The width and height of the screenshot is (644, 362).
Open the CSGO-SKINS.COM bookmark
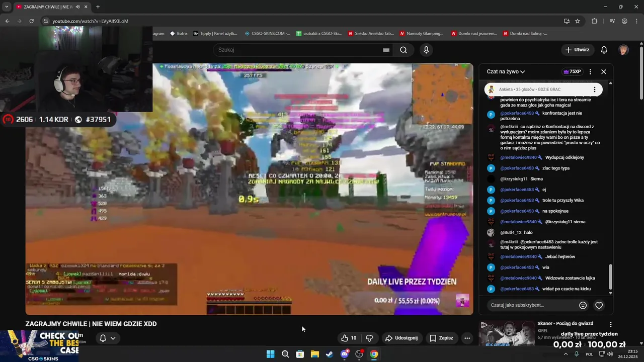pos(268,34)
